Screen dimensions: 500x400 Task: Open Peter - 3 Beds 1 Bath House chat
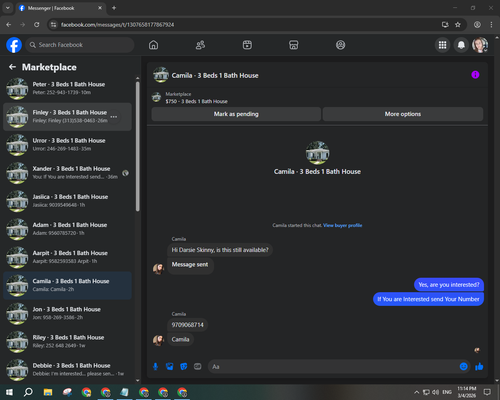tap(67, 89)
